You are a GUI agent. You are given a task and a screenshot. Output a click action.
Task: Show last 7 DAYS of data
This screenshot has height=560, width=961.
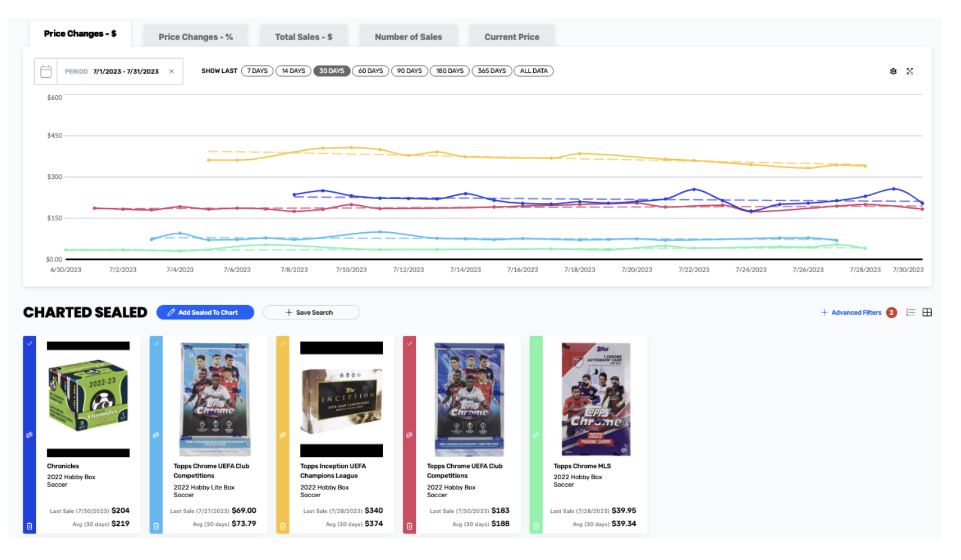point(257,71)
